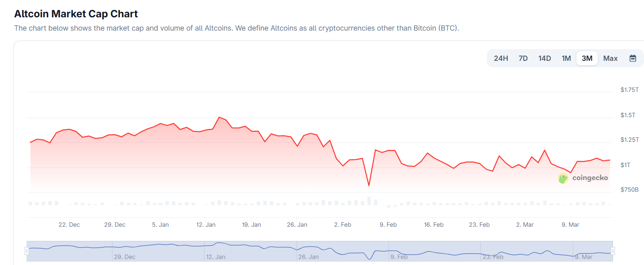Click the $1.75T y-axis label
Viewport: 644px width, 265px height.
[629, 90]
